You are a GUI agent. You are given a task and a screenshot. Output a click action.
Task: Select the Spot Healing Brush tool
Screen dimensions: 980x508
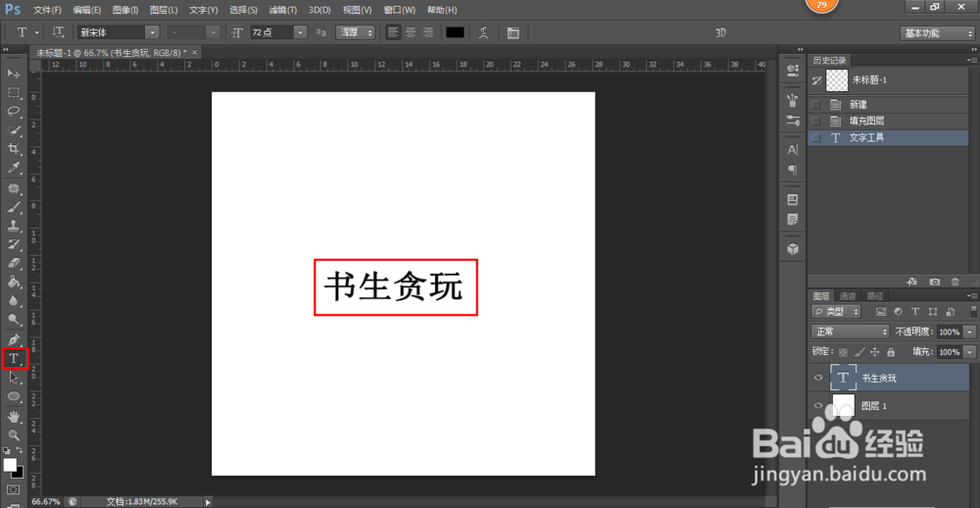click(14, 188)
